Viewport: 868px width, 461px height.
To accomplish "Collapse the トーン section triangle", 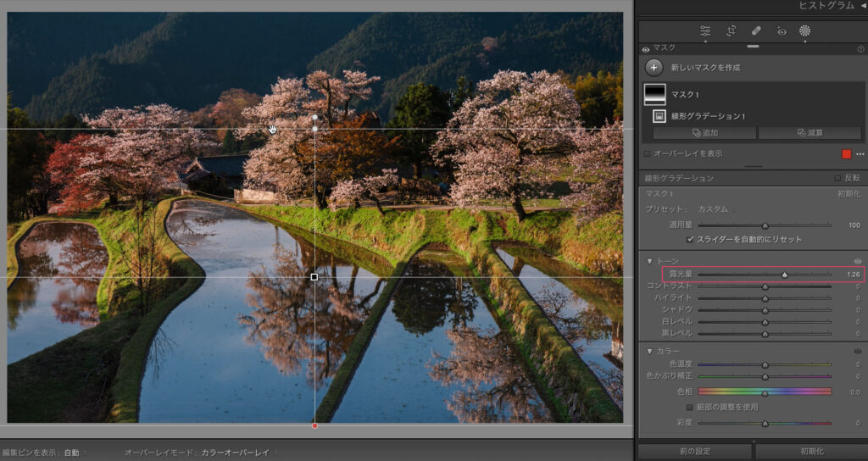I will click(x=649, y=261).
